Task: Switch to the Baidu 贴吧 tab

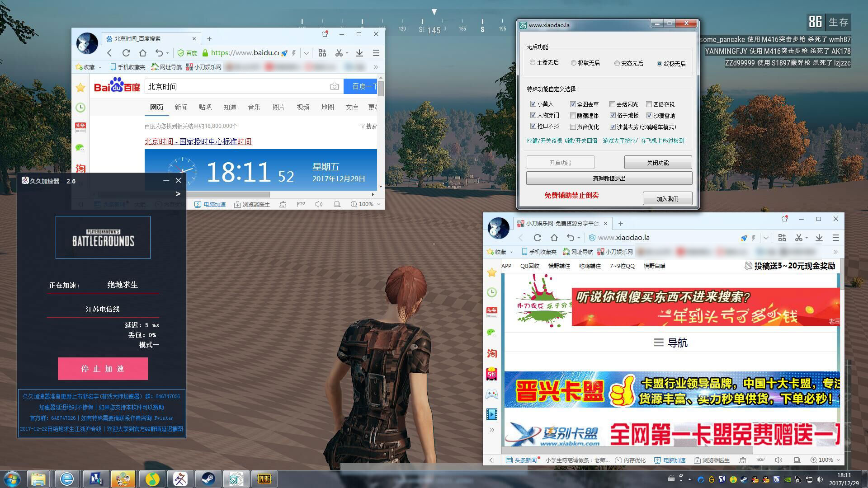Action: pyautogui.click(x=205, y=107)
